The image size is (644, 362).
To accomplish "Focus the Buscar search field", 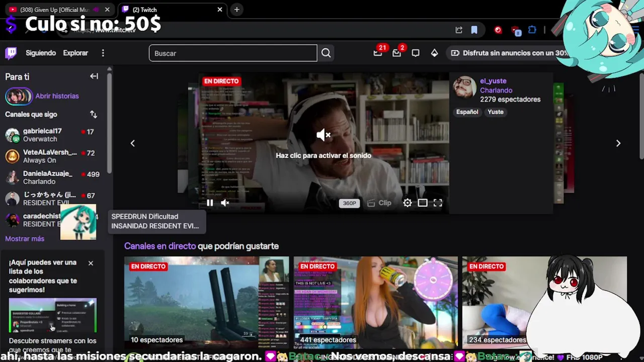I will 233,53.
